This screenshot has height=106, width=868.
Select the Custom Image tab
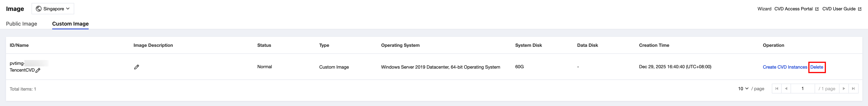click(x=70, y=24)
